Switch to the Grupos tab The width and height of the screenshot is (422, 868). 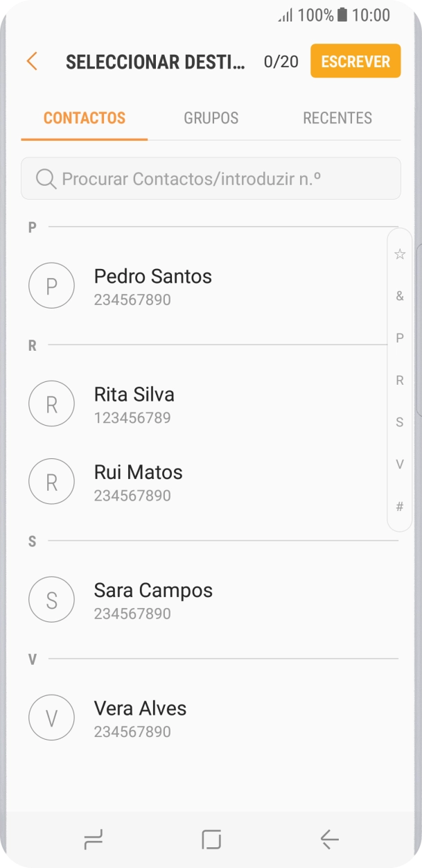(x=211, y=118)
